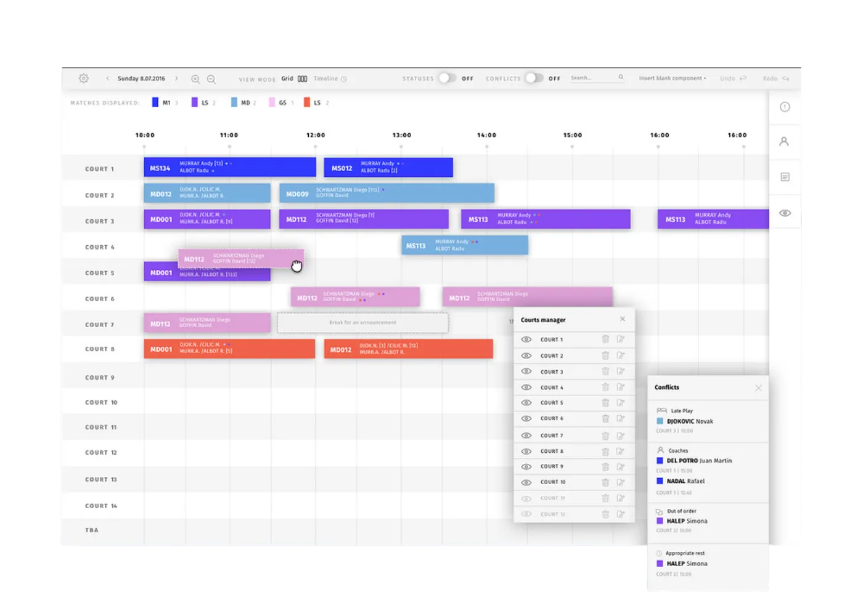Image resolution: width=863 pixels, height=616 pixels.
Task: Edit Court 2 using its pencil icon
Action: 621,355
